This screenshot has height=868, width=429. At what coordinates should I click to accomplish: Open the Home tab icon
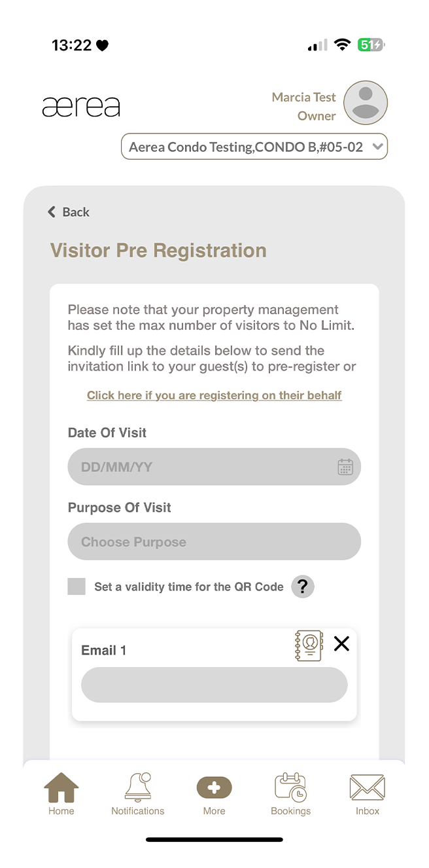point(61,789)
